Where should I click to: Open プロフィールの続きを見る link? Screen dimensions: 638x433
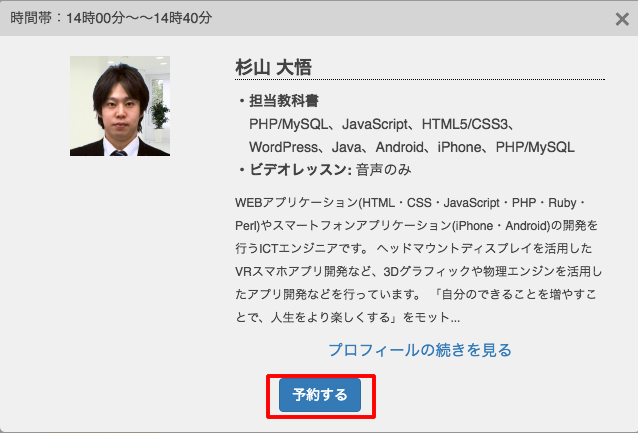pos(420,350)
